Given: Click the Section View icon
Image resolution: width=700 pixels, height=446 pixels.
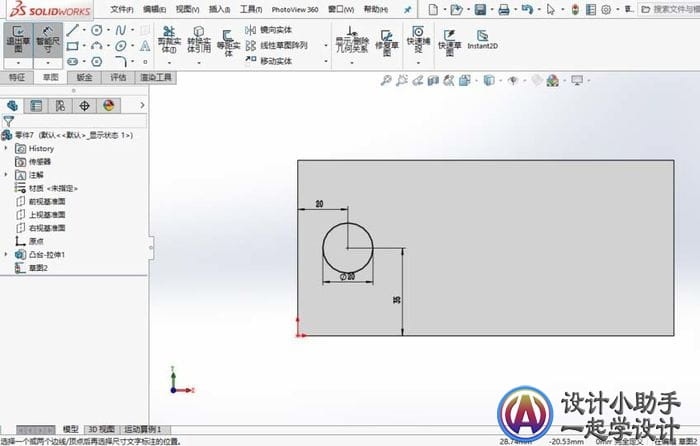Looking at the screenshot, I should (x=433, y=80).
